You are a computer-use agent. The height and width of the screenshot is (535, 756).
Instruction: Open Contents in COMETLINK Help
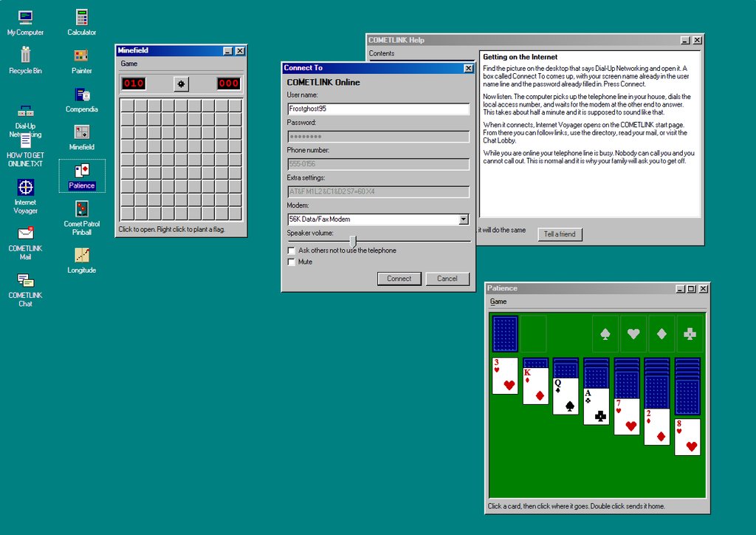point(382,53)
